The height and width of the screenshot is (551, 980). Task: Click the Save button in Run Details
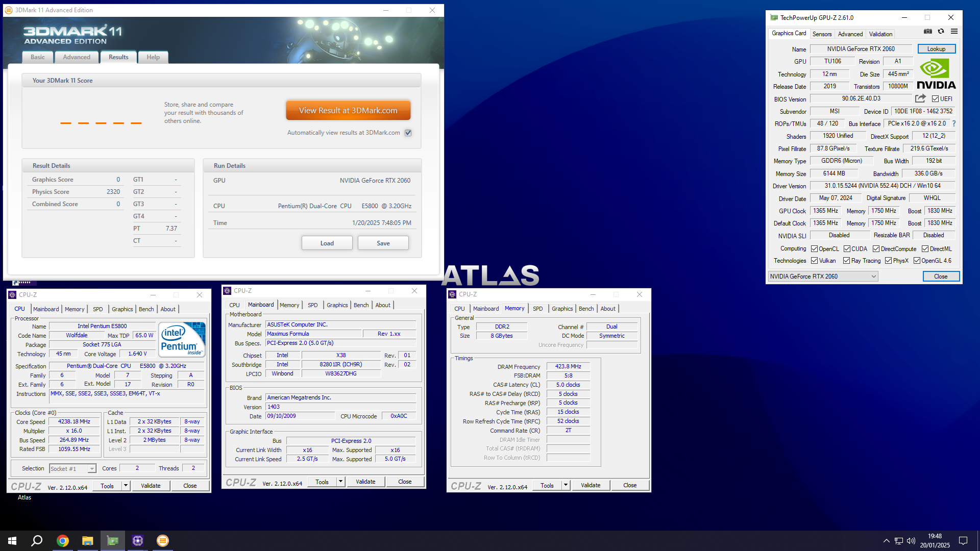[x=383, y=243]
